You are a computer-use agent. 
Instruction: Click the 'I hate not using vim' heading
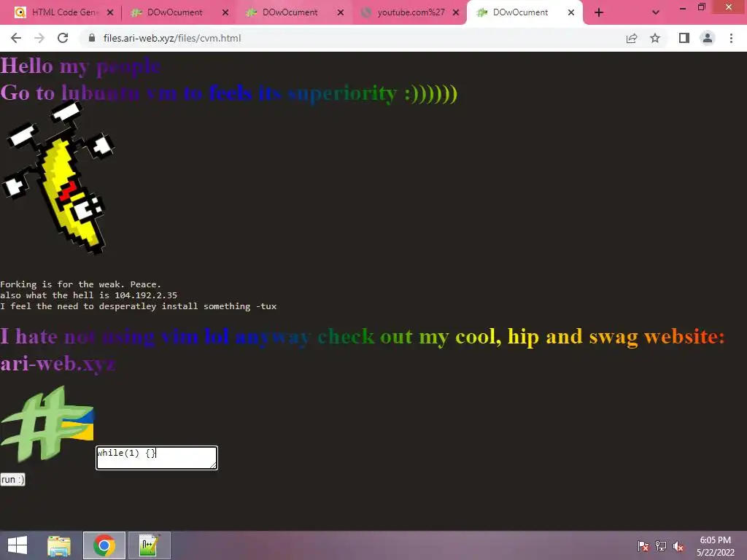click(x=362, y=337)
